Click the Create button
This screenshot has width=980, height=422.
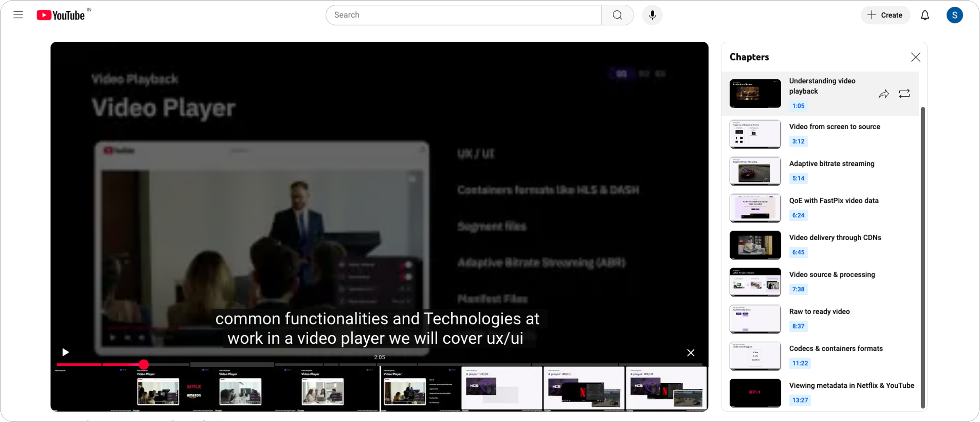coord(885,15)
